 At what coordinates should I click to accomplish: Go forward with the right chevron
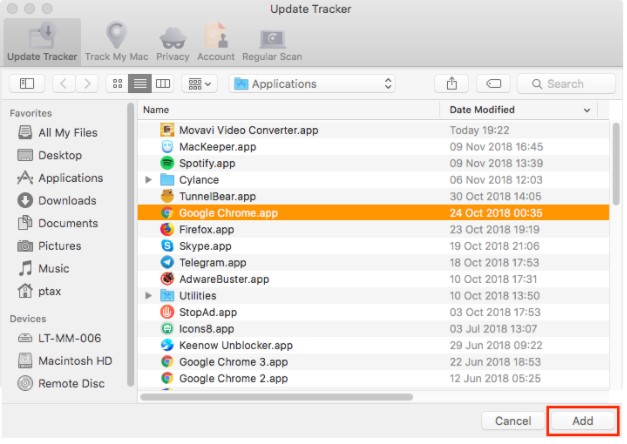click(87, 84)
